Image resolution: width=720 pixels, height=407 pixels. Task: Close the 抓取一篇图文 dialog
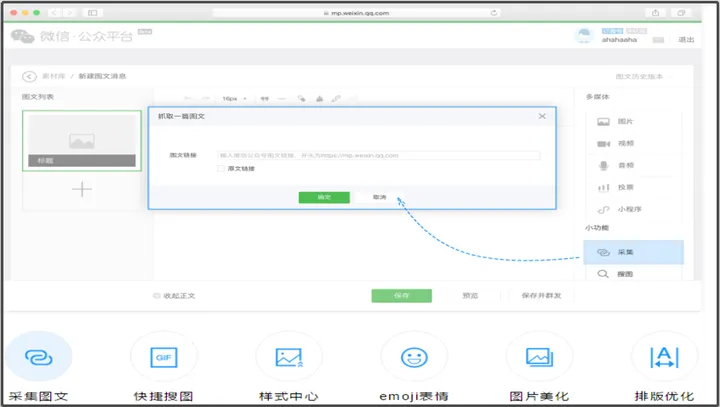pyautogui.click(x=542, y=116)
